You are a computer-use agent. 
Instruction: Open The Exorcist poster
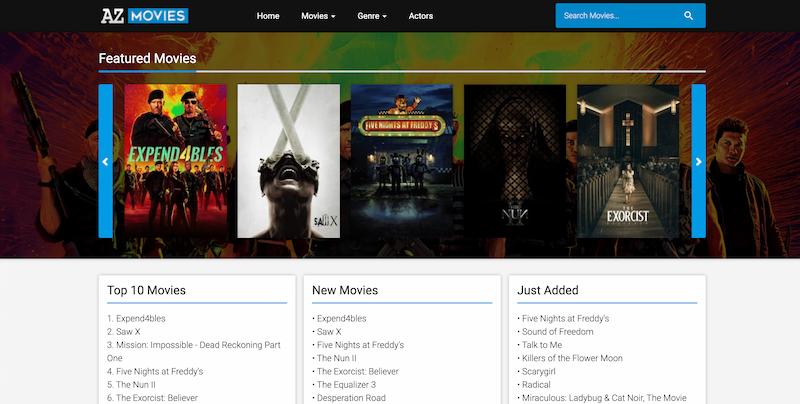(x=627, y=161)
